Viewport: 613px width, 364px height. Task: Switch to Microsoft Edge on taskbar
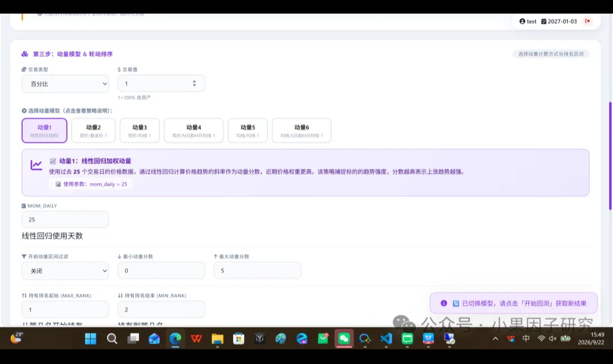(x=175, y=338)
